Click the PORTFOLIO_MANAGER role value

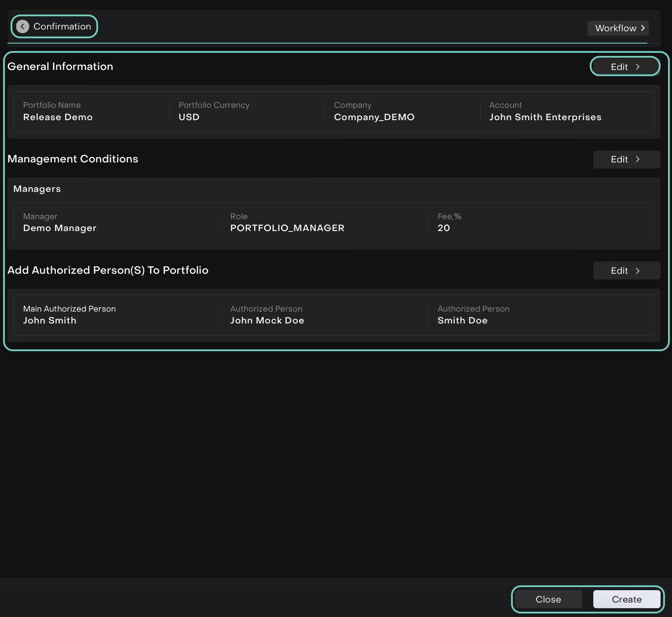287,228
